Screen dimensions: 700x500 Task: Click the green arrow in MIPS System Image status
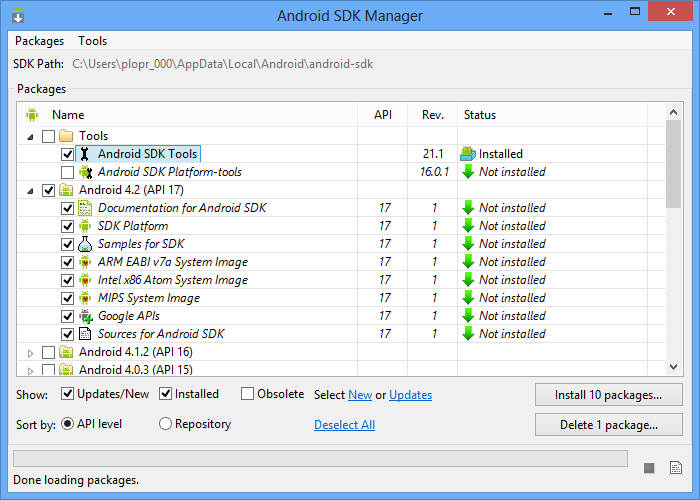tap(468, 298)
